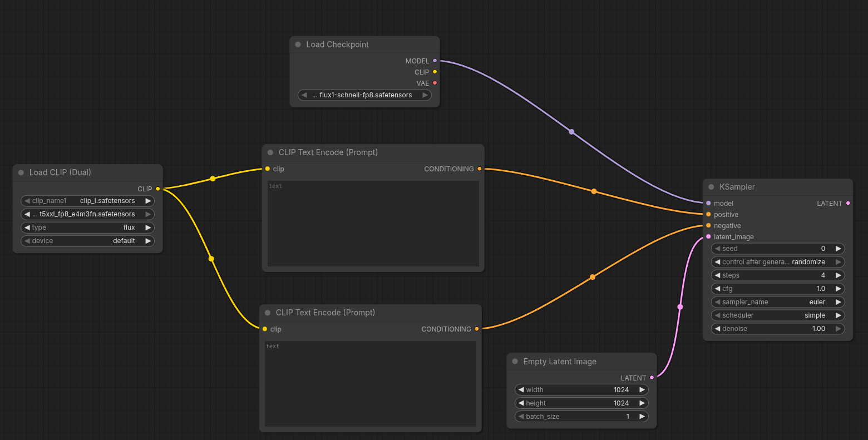
Task: Increase batch_size with the right arrow
Action: (642, 417)
